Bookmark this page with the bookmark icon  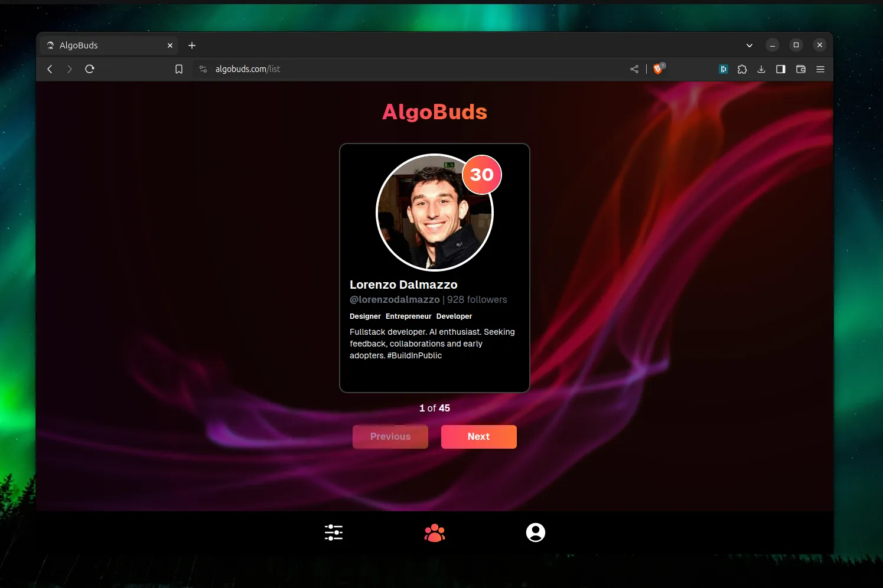[x=179, y=69]
